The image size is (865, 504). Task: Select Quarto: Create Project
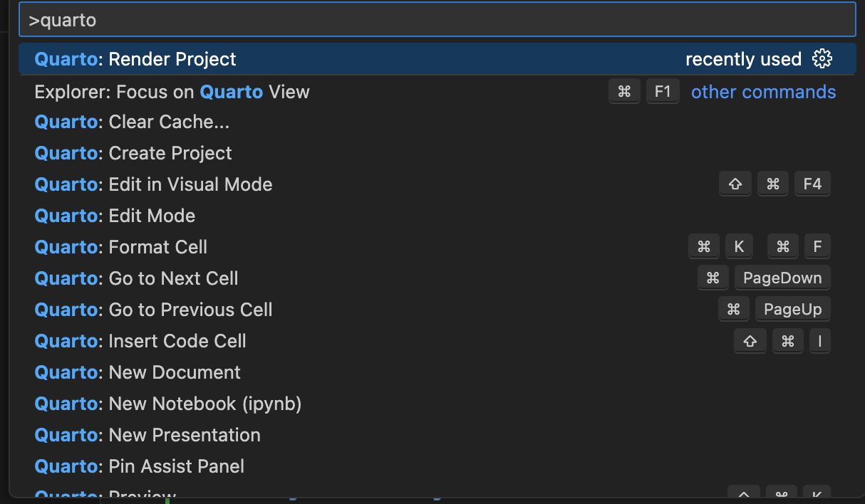pyautogui.click(x=437, y=154)
